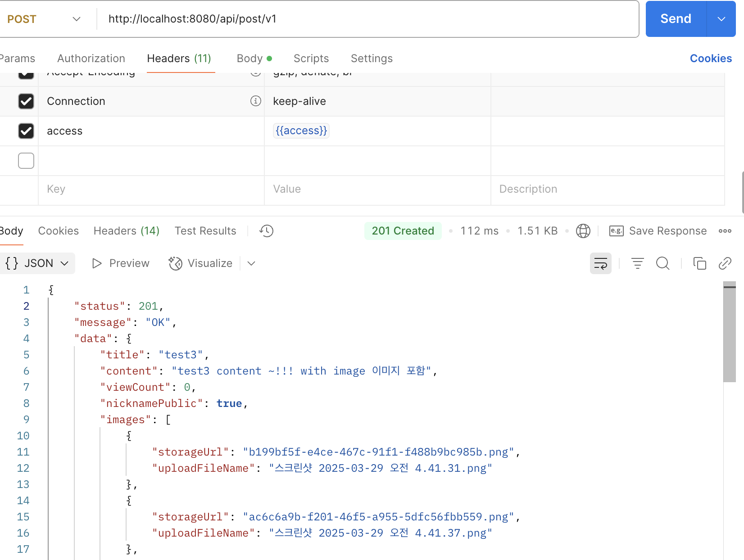Open the Cookies link
Image resolution: width=744 pixels, height=560 pixels.
711,59
